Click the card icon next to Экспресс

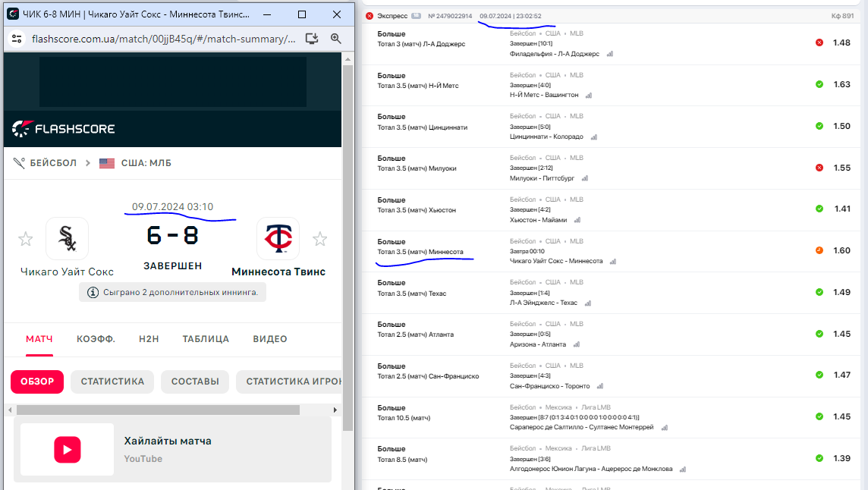coord(417,16)
